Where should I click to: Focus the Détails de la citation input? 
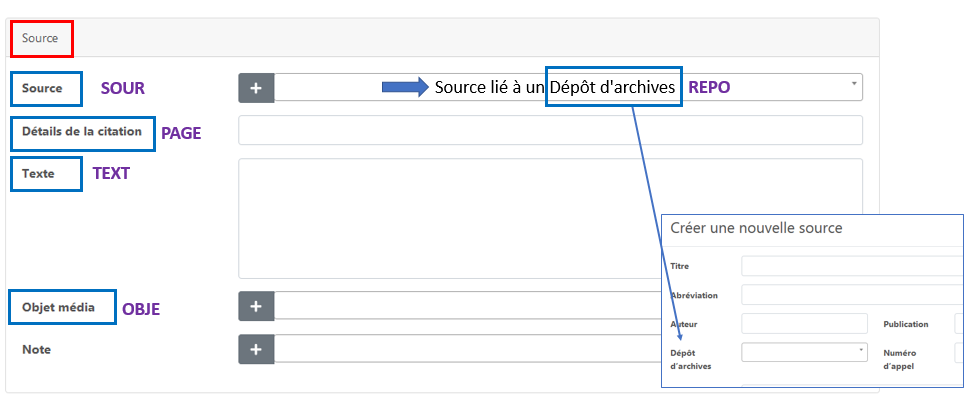point(550,130)
